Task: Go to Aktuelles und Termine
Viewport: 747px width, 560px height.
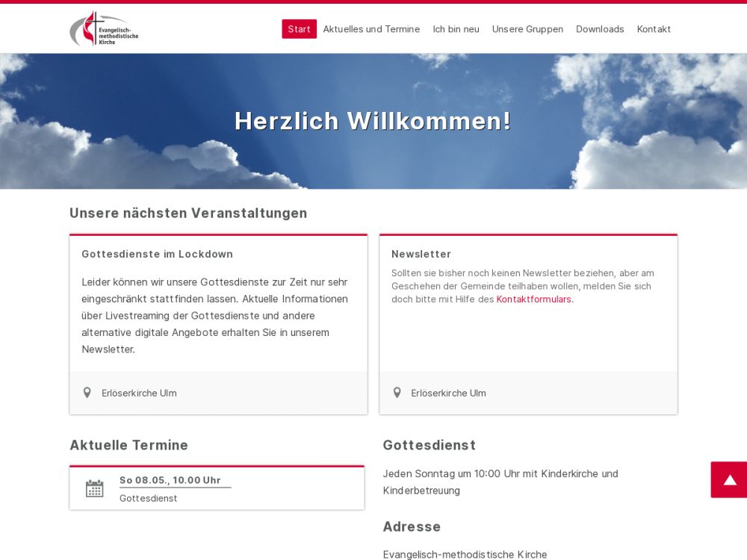Action: coord(371,29)
